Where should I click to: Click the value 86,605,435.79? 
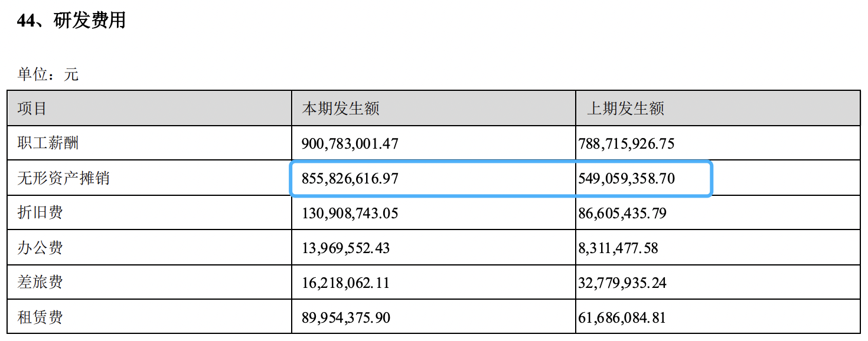tap(622, 213)
